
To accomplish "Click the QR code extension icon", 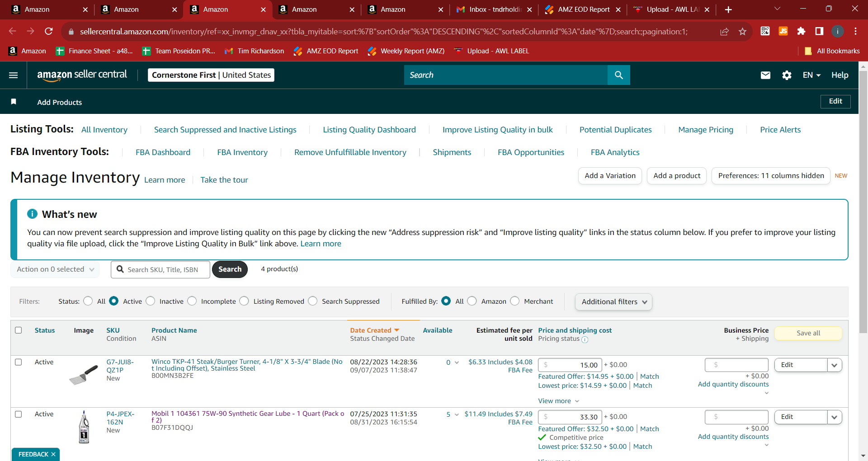I will pos(765,31).
